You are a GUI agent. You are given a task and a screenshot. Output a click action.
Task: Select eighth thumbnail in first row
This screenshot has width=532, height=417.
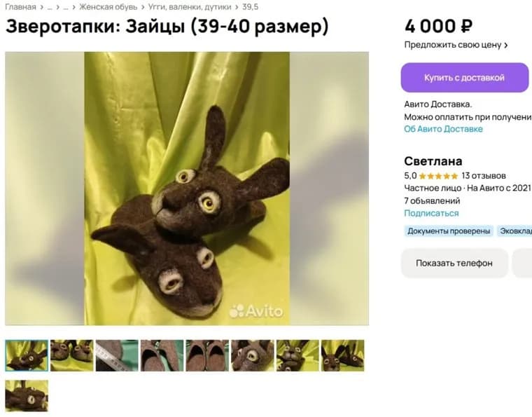click(343, 355)
